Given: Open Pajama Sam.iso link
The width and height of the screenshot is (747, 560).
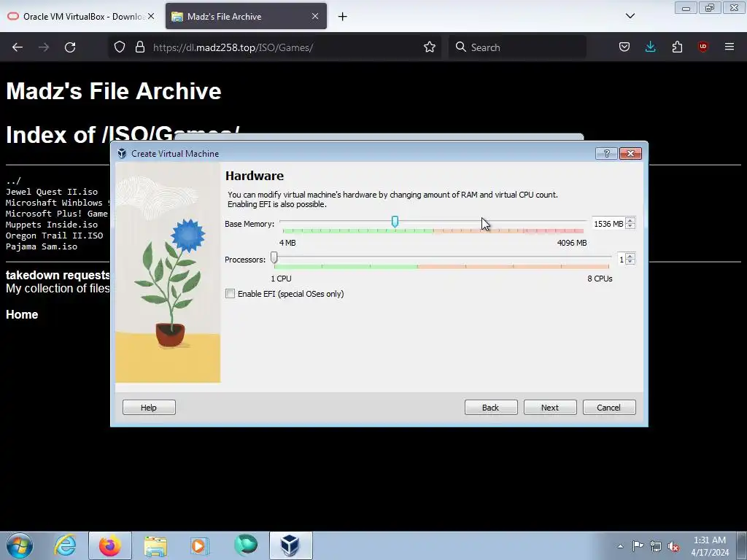Looking at the screenshot, I should 42,246.
